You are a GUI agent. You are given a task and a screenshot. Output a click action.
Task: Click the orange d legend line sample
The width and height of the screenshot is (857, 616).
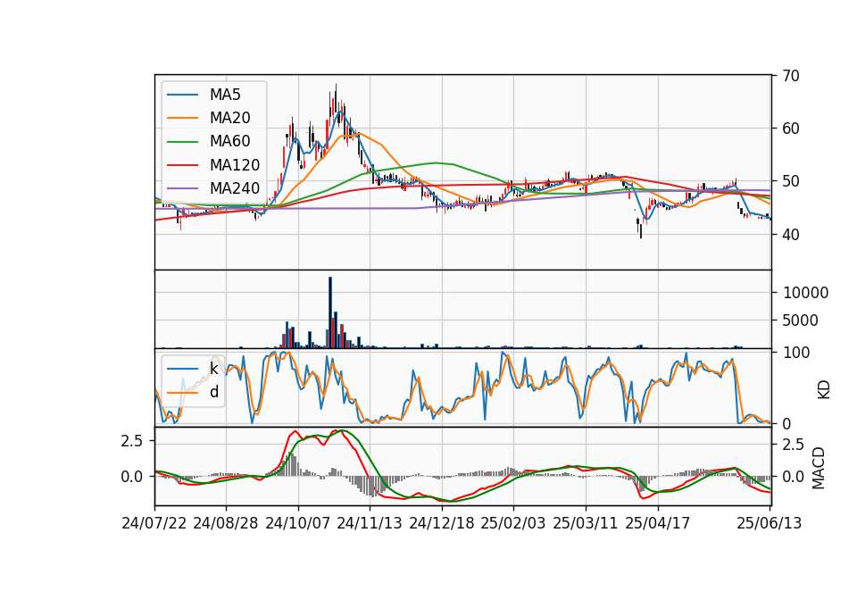[182, 393]
